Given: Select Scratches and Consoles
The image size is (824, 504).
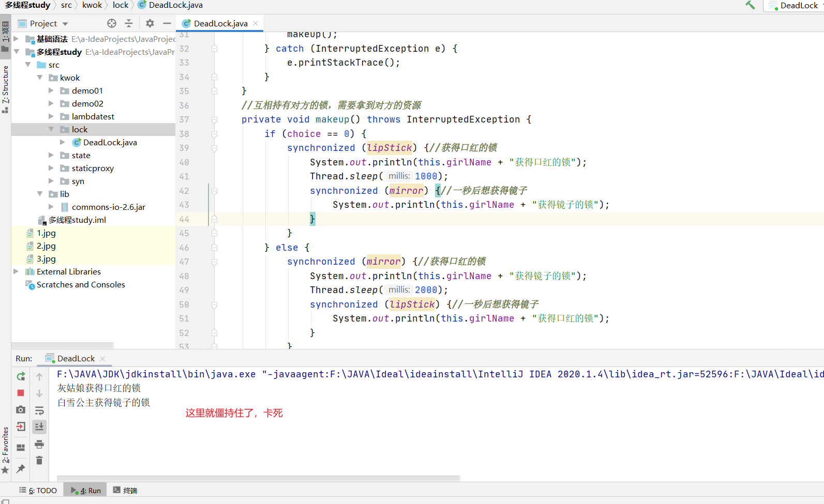Looking at the screenshot, I should 81,284.
